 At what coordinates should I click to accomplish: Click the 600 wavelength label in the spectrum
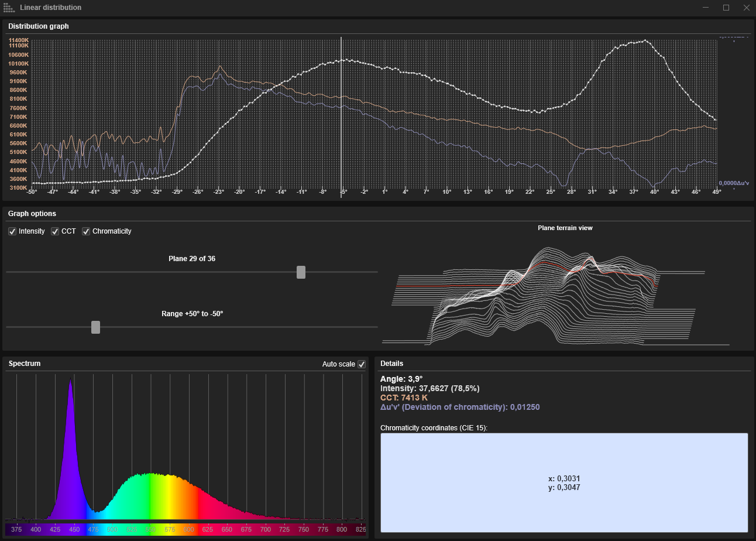188,529
